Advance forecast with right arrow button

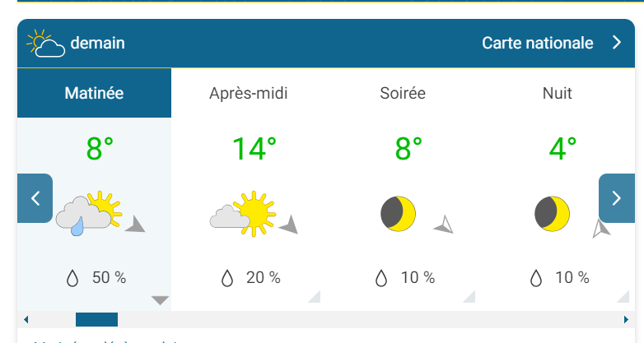[x=616, y=198]
